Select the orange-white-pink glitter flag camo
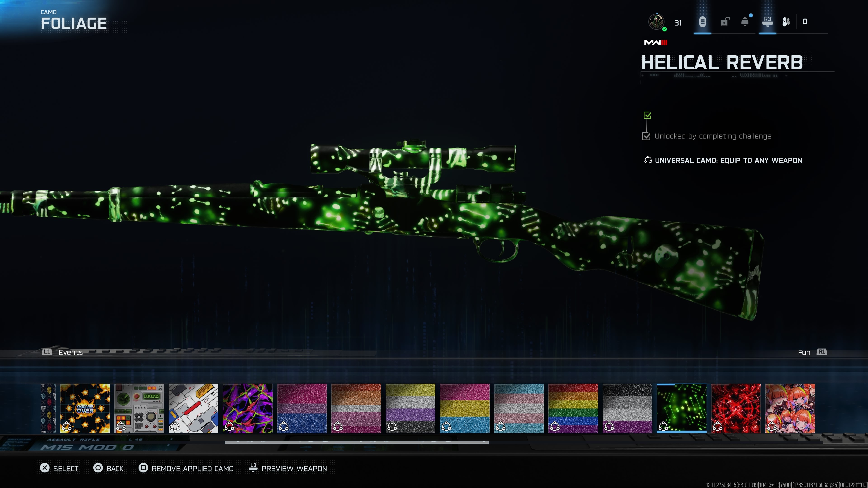The image size is (868, 488). (356, 408)
